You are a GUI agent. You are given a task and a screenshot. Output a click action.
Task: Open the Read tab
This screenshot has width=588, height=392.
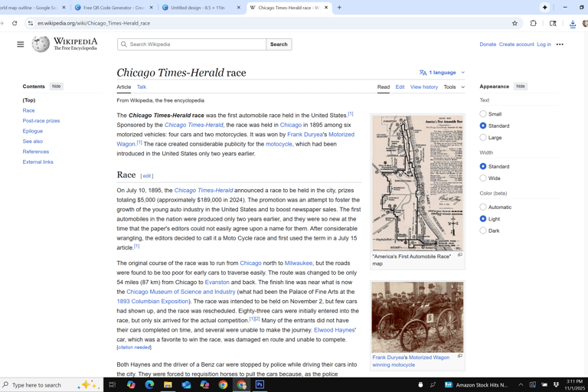click(384, 87)
